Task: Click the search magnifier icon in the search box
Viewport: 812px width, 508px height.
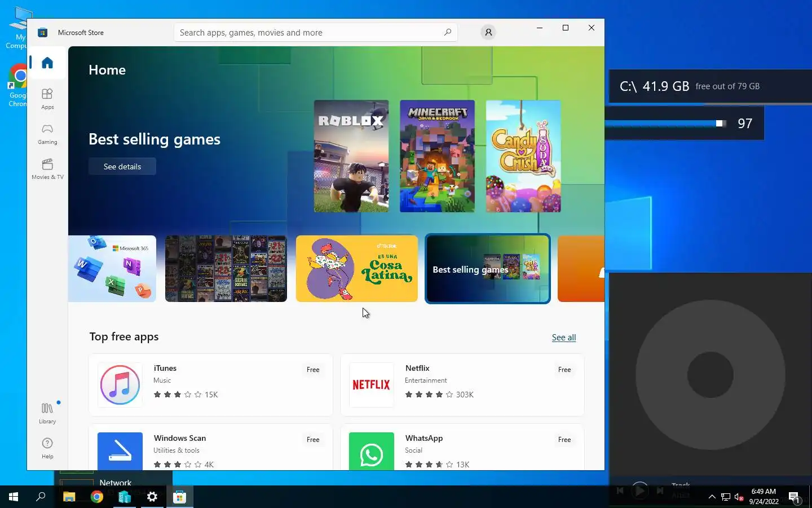Action: [448, 32]
